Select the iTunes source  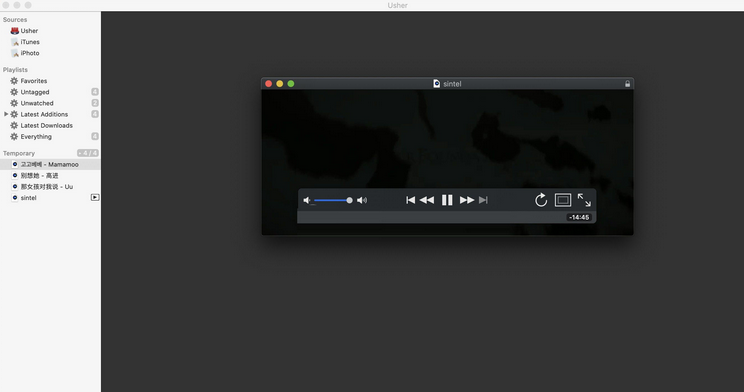(30, 42)
